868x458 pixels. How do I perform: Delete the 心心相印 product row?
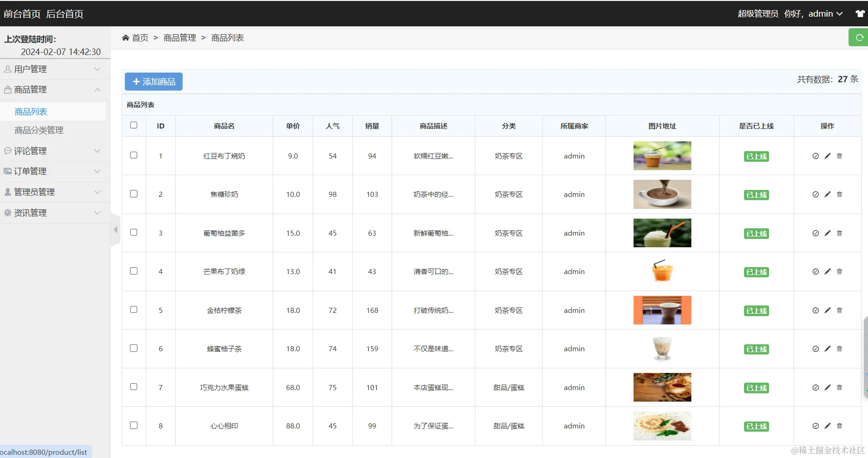point(839,426)
